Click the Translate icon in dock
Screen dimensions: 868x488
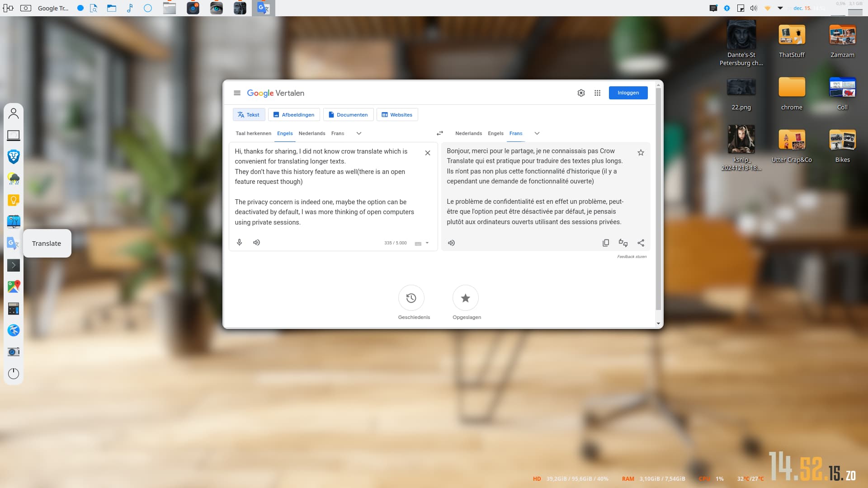click(x=14, y=244)
